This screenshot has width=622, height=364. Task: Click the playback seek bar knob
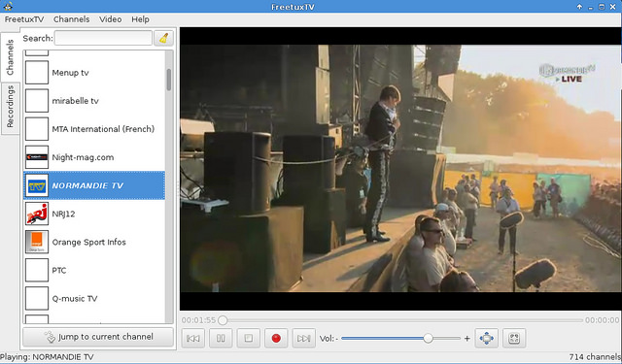[x=223, y=320]
